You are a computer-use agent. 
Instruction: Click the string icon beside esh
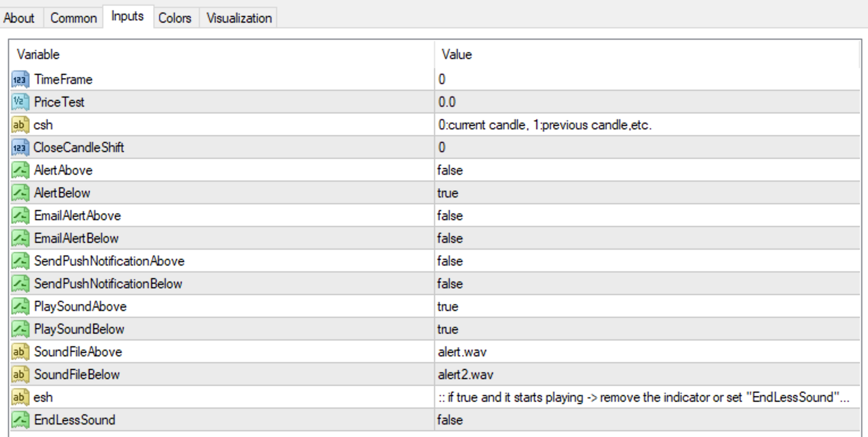pyautogui.click(x=19, y=397)
